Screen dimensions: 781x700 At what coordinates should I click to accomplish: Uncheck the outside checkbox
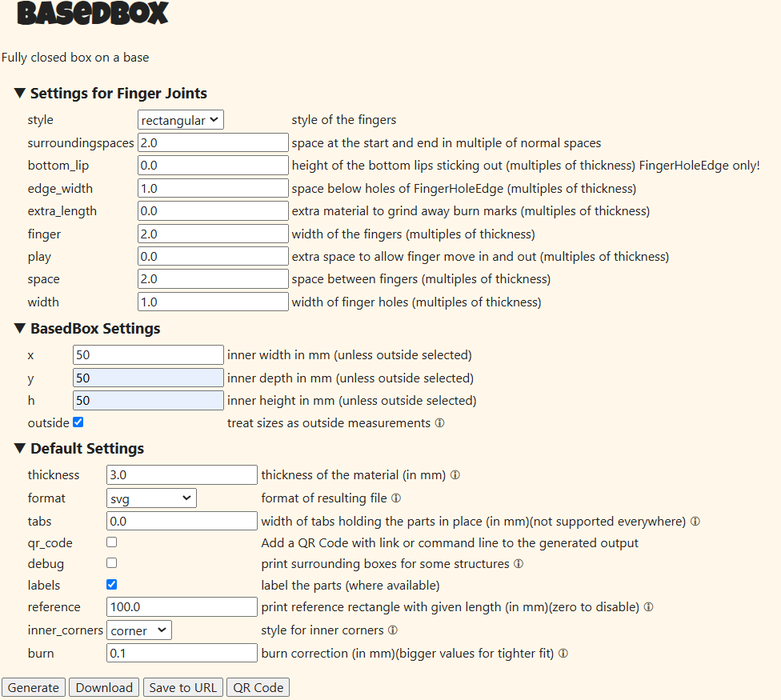pyautogui.click(x=78, y=422)
